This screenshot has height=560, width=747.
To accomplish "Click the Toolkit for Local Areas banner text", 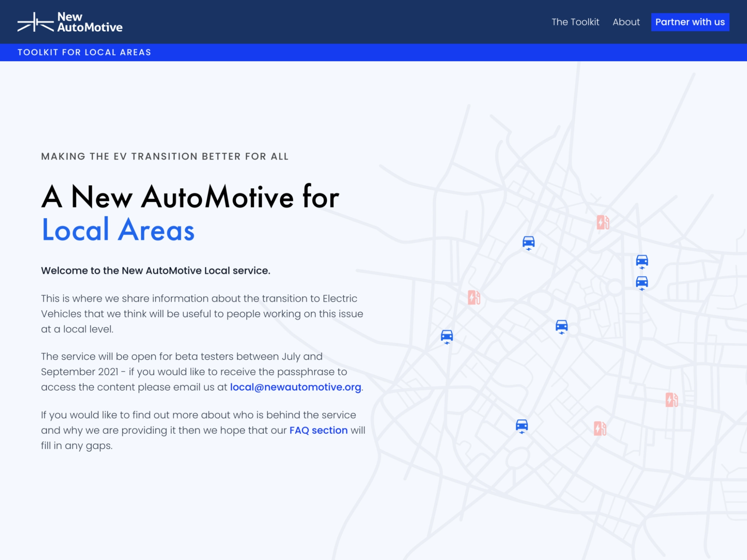I will 85,52.
